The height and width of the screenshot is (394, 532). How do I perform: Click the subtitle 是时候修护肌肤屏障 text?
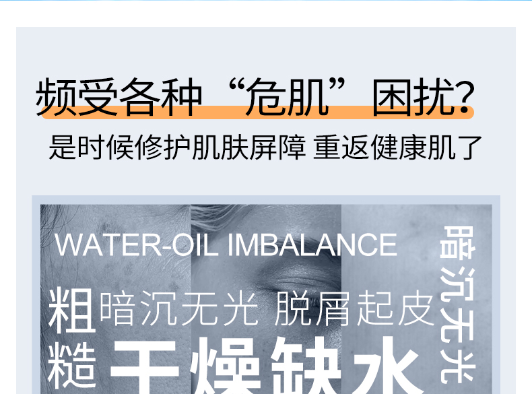(x=177, y=147)
